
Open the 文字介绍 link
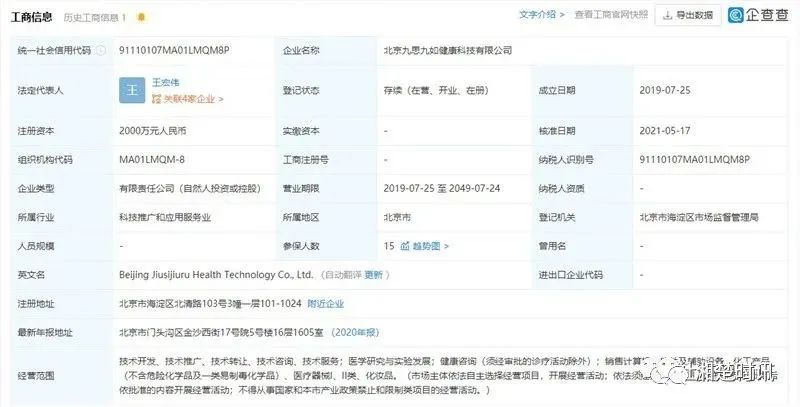click(x=542, y=15)
